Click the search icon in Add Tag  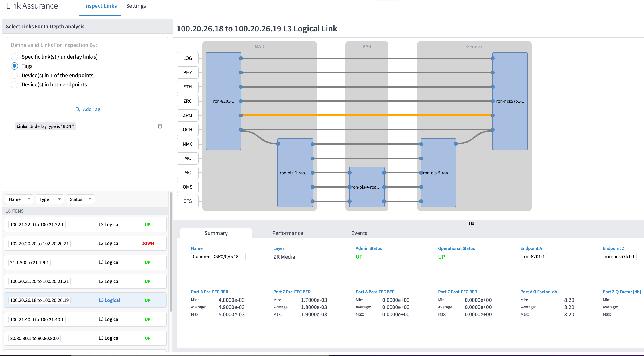pyautogui.click(x=78, y=109)
